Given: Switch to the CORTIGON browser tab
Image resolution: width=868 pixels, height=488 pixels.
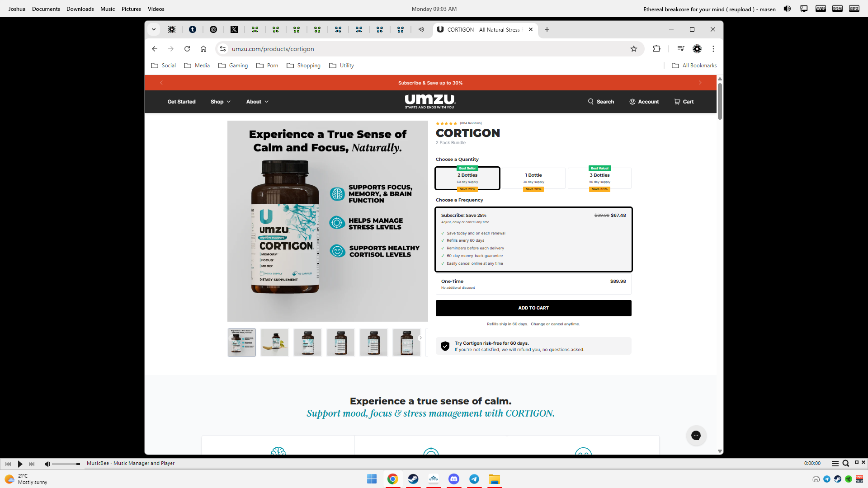Looking at the screenshot, I should (x=486, y=29).
